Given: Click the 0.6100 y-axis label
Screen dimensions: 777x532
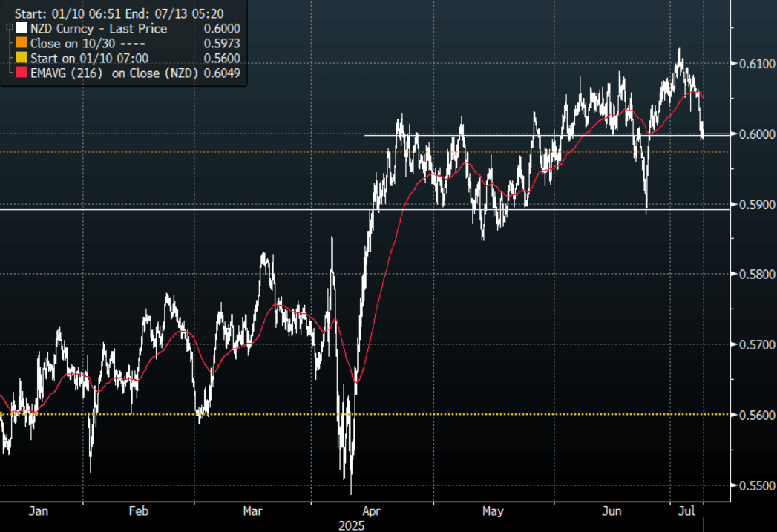Looking at the screenshot, I should 757,63.
